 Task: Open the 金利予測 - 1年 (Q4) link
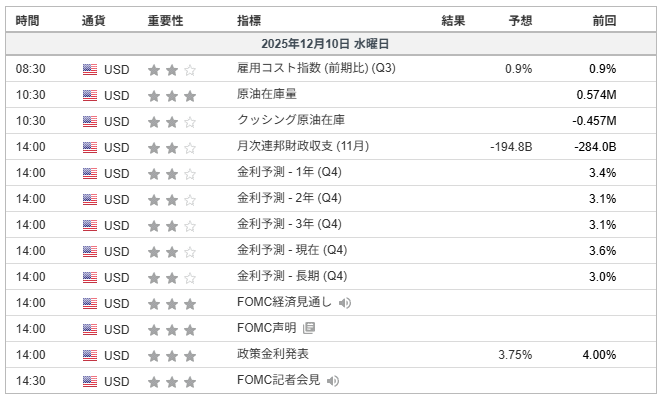(289, 173)
